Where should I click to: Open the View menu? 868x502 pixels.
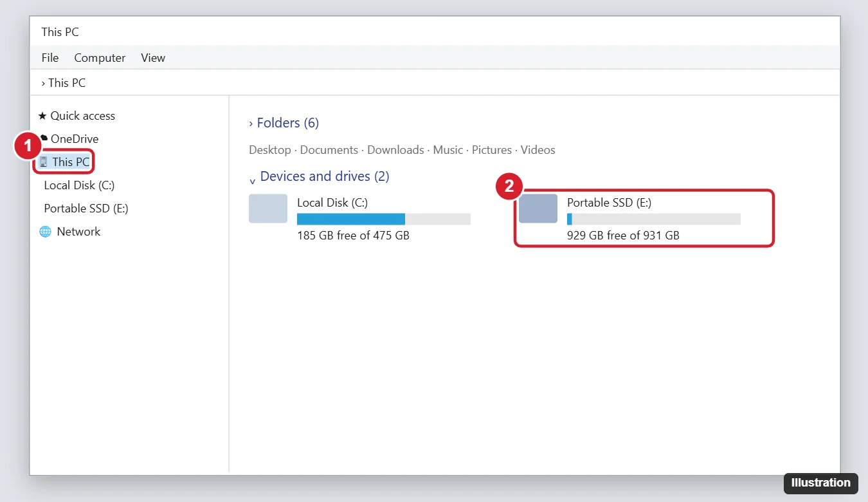153,58
